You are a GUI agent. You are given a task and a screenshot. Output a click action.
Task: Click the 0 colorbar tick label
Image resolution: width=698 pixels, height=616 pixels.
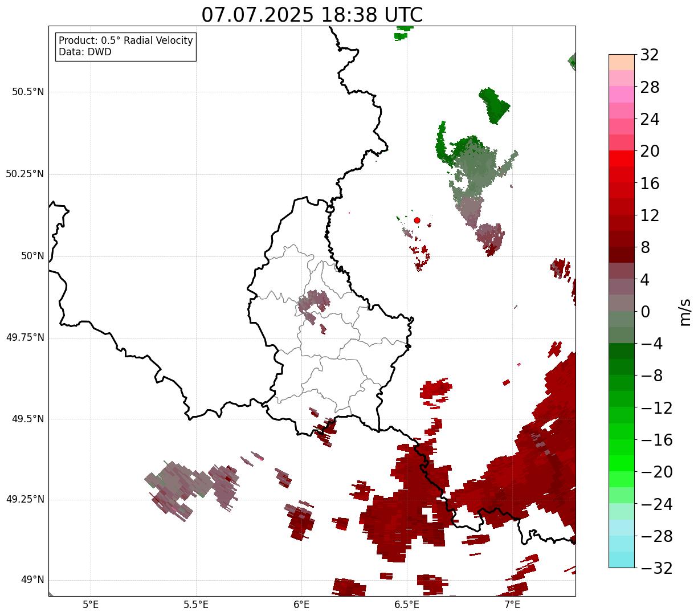pyautogui.click(x=646, y=311)
